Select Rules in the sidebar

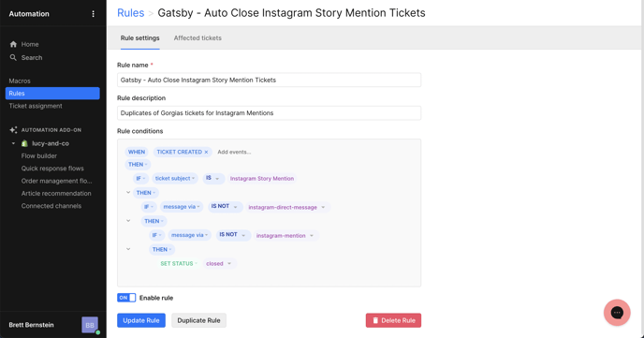[52, 94]
